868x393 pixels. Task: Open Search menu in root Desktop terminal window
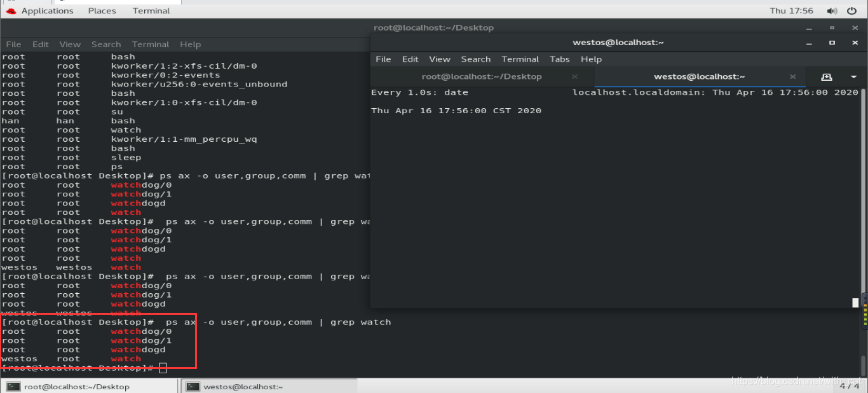click(x=106, y=45)
